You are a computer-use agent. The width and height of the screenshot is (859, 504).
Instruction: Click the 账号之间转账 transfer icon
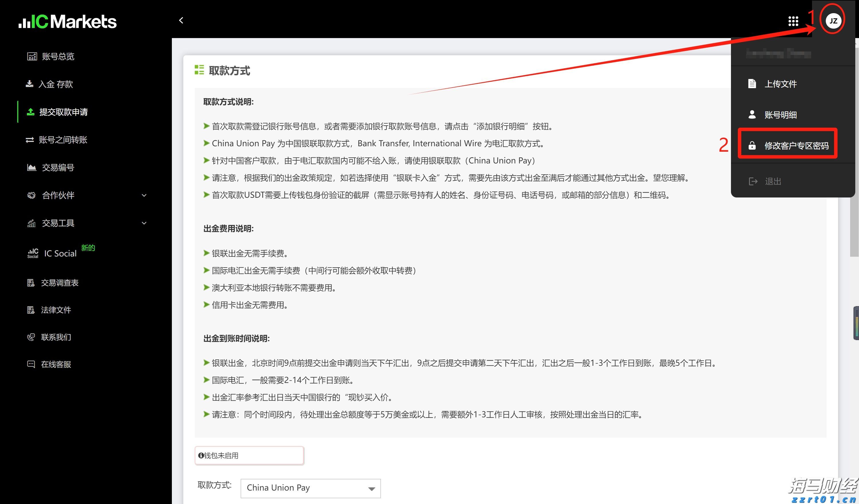pyautogui.click(x=31, y=140)
